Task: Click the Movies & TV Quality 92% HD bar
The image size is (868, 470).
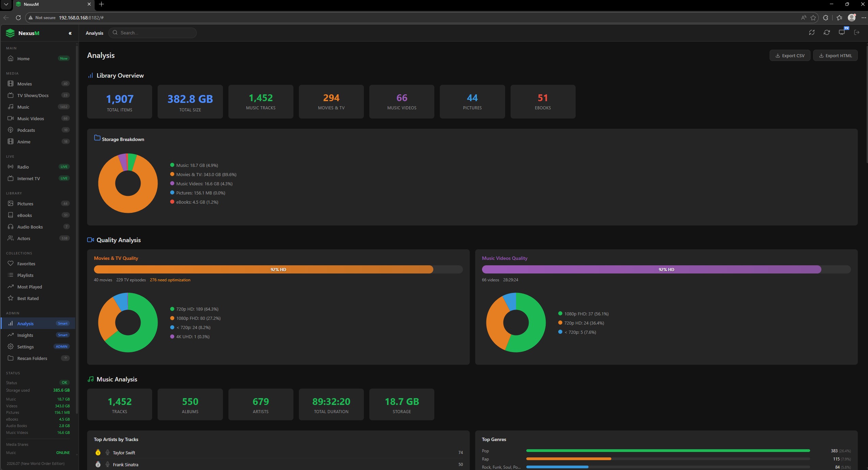Action: [277, 269]
